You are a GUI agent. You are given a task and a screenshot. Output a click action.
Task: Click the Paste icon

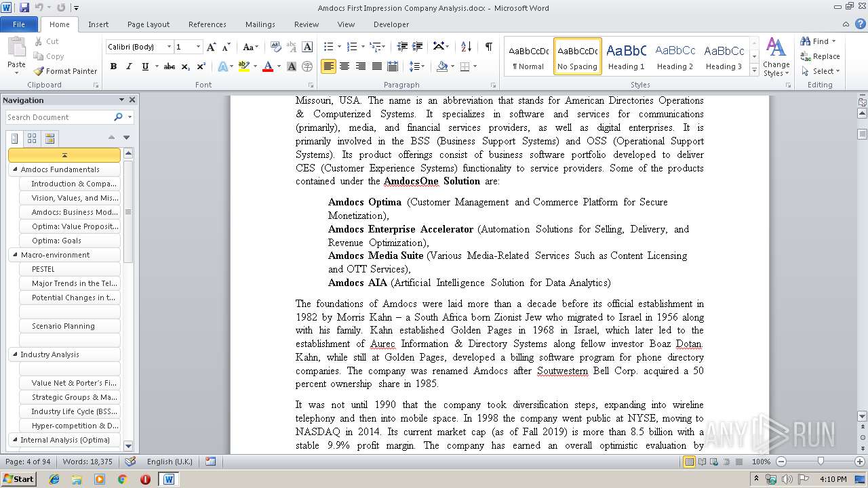pyautogui.click(x=16, y=48)
